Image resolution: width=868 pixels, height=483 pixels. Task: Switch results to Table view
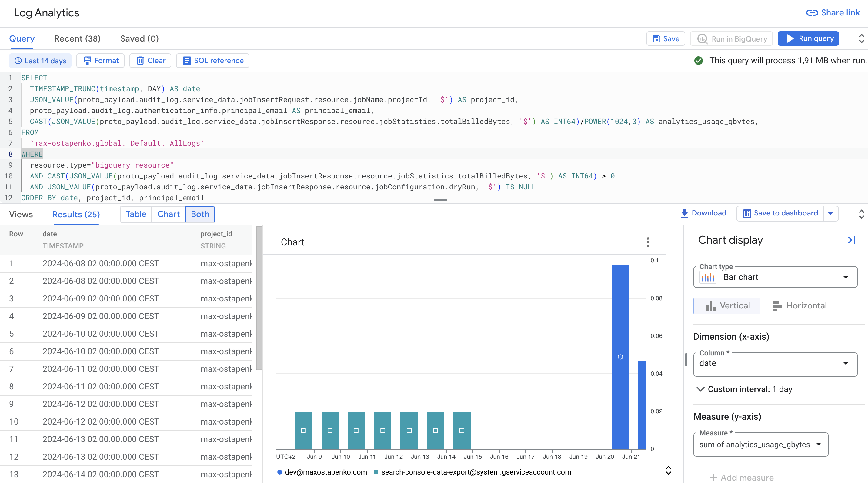click(x=136, y=214)
